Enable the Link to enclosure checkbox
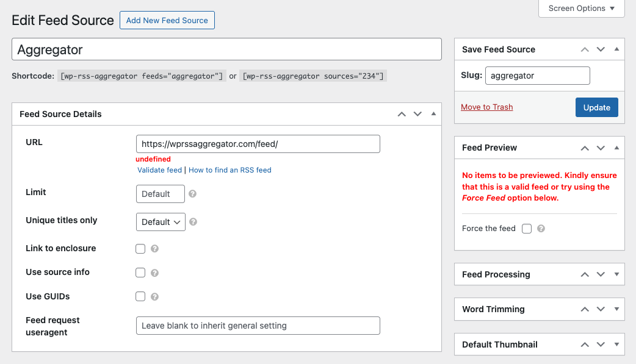The image size is (636, 364). (140, 249)
